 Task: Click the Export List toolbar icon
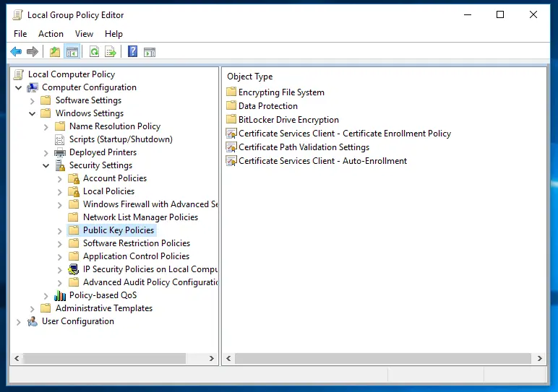111,51
